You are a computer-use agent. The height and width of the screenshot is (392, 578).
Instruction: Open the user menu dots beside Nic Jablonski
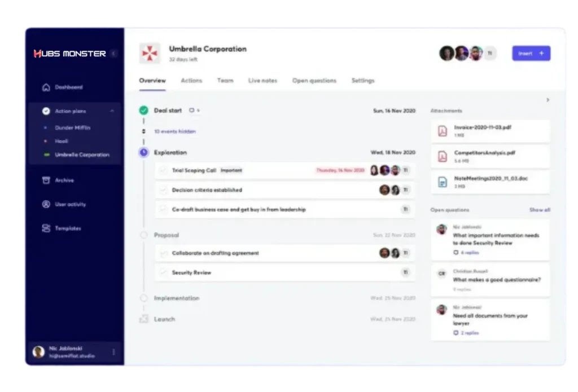coord(113,352)
